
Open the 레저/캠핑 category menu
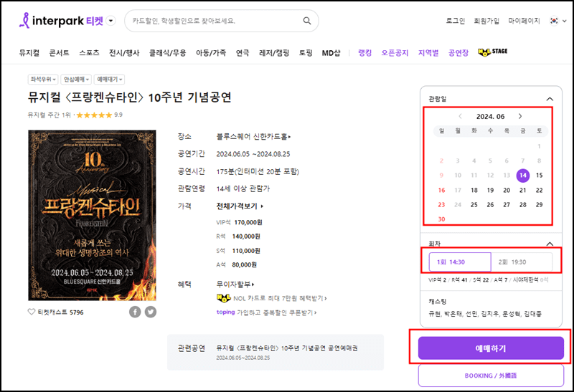274,52
